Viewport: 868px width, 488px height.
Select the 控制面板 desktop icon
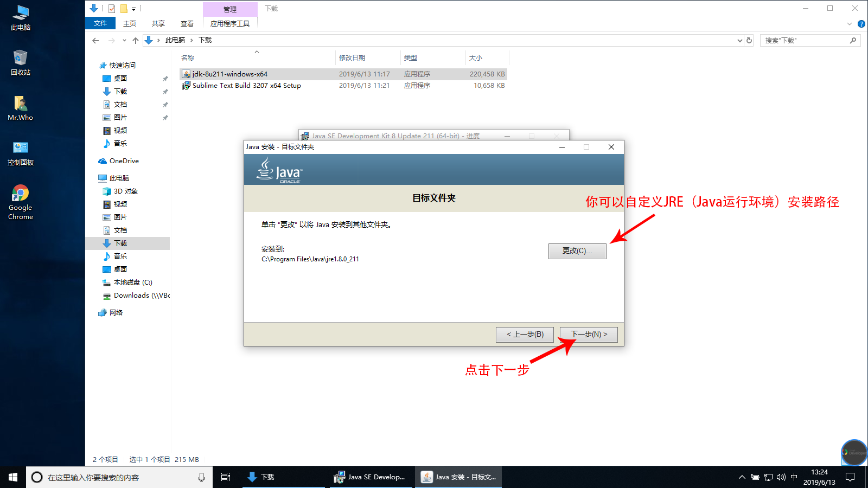21,153
